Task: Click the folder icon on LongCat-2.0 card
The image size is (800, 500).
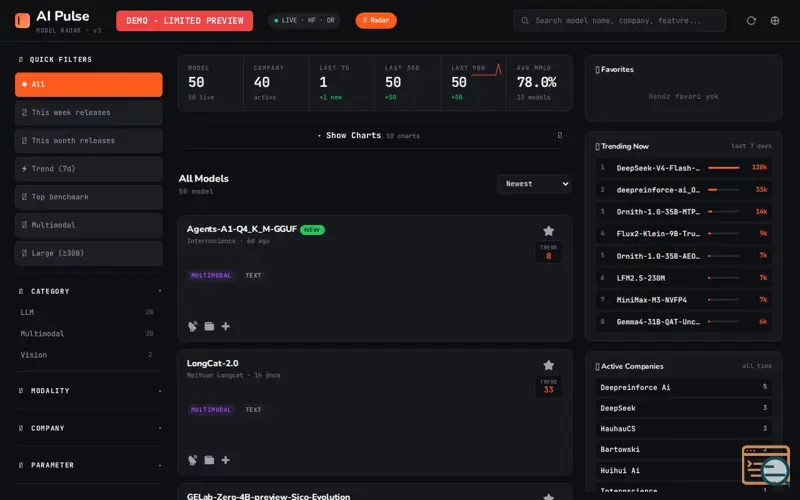Action: click(x=209, y=460)
